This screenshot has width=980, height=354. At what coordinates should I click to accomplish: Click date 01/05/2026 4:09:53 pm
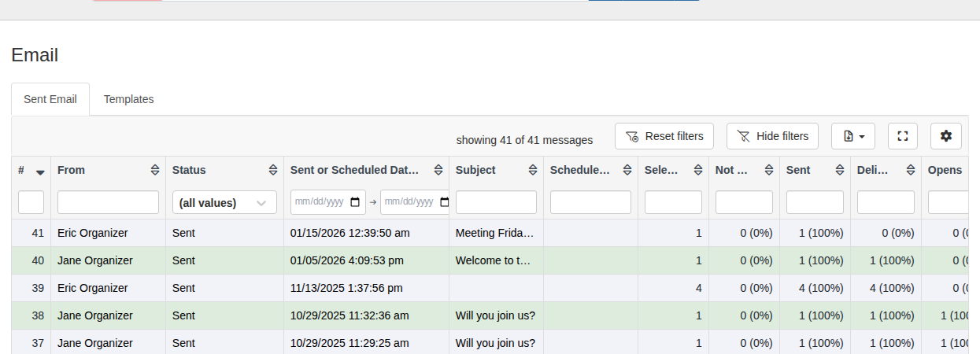click(347, 260)
